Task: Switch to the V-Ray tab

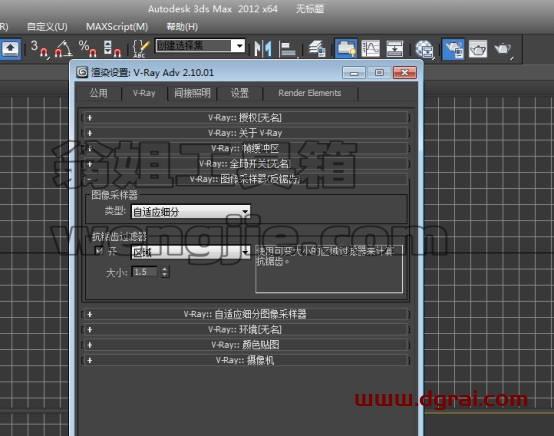Action: pos(144,93)
